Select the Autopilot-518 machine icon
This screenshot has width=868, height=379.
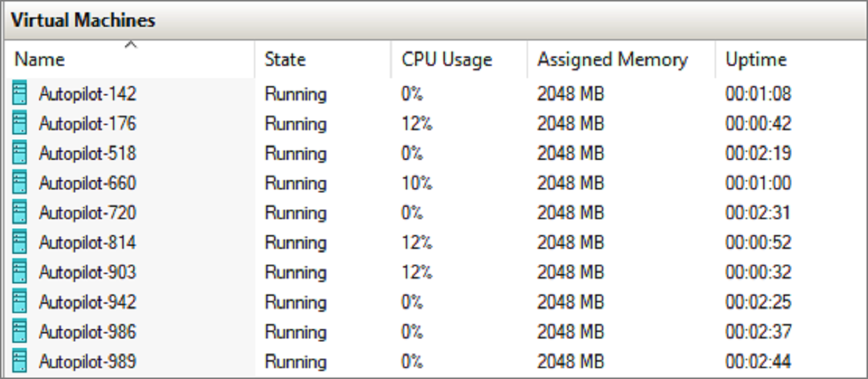pyautogui.click(x=20, y=153)
